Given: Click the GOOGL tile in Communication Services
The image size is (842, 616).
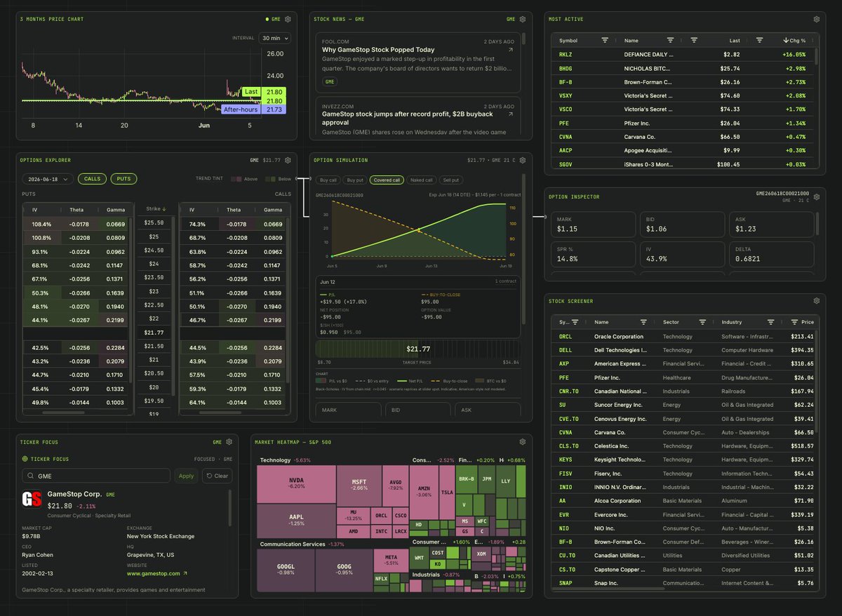Looking at the screenshot, I should [x=286, y=570].
